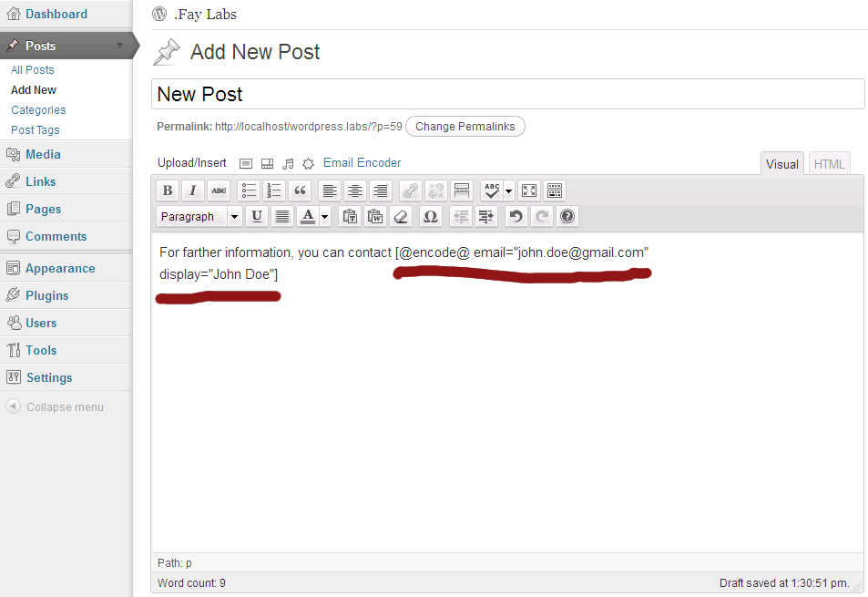Toggle italic formatting
Viewport: 868px width, 597px height.
click(193, 191)
